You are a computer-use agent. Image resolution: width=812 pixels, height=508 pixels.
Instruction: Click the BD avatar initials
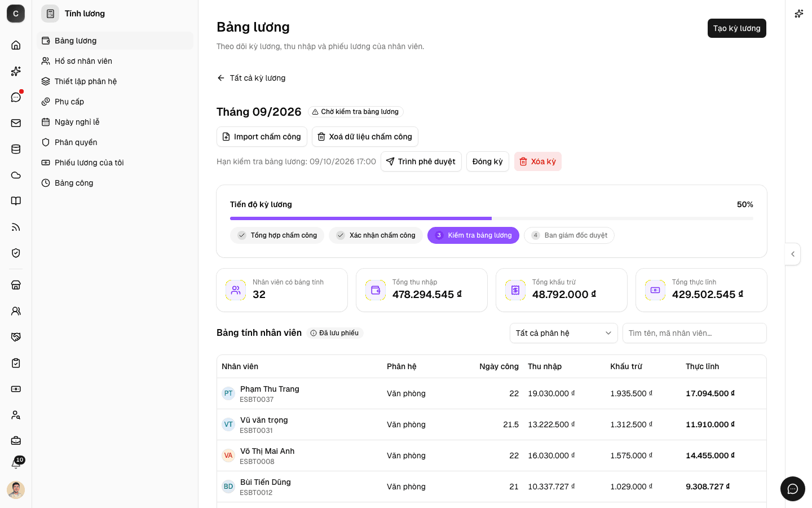[x=228, y=487]
